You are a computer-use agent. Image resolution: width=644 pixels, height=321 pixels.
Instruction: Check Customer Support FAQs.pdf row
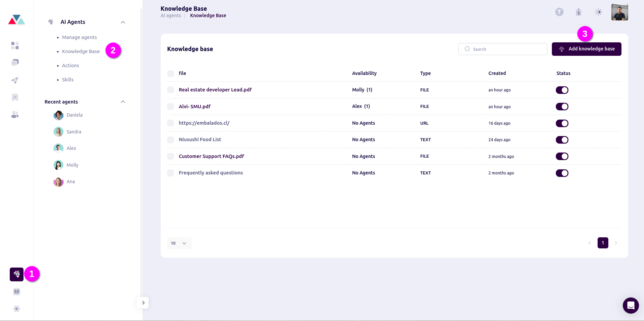(171, 156)
